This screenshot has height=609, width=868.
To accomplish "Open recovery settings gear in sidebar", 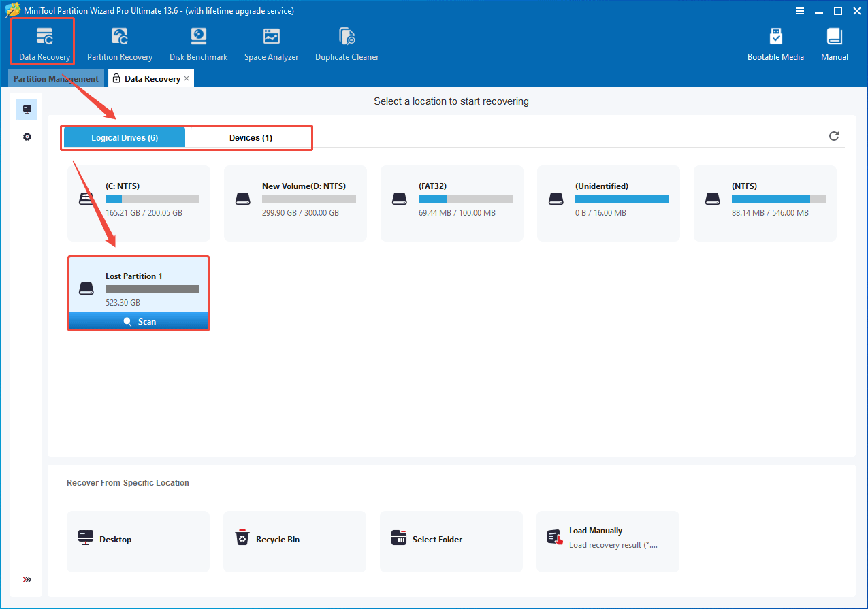I will click(x=27, y=137).
